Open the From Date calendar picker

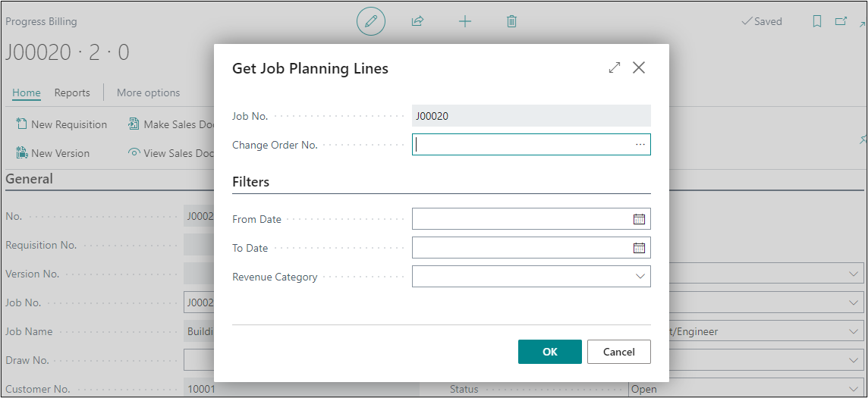click(x=639, y=219)
